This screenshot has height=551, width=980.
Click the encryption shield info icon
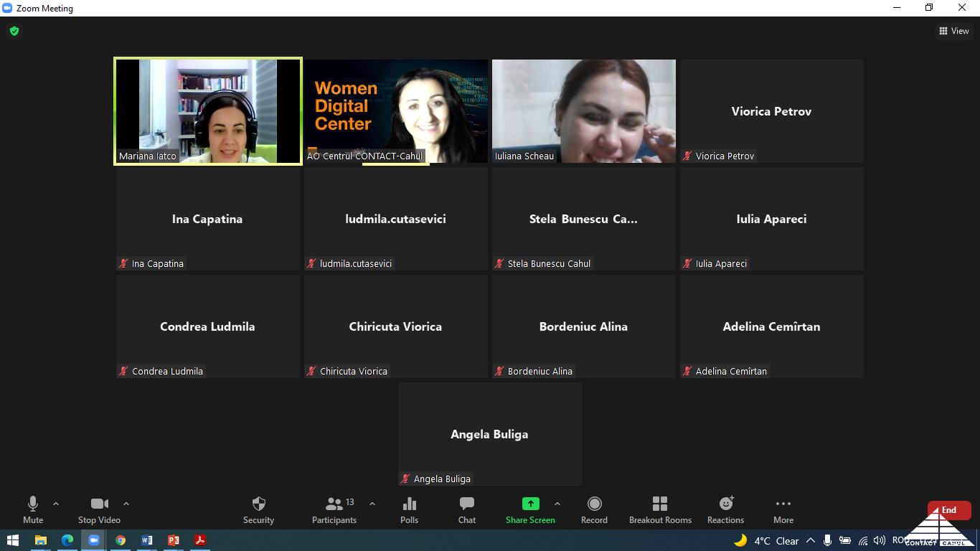click(x=14, y=31)
